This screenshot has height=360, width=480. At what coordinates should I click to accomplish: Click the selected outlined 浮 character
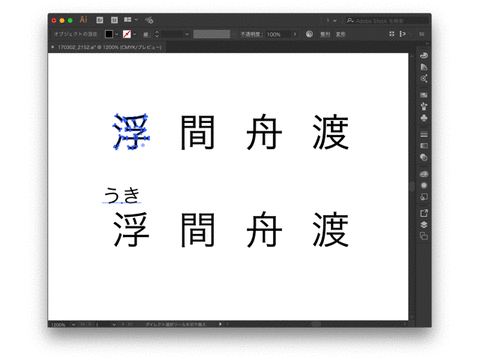click(x=131, y=132)
